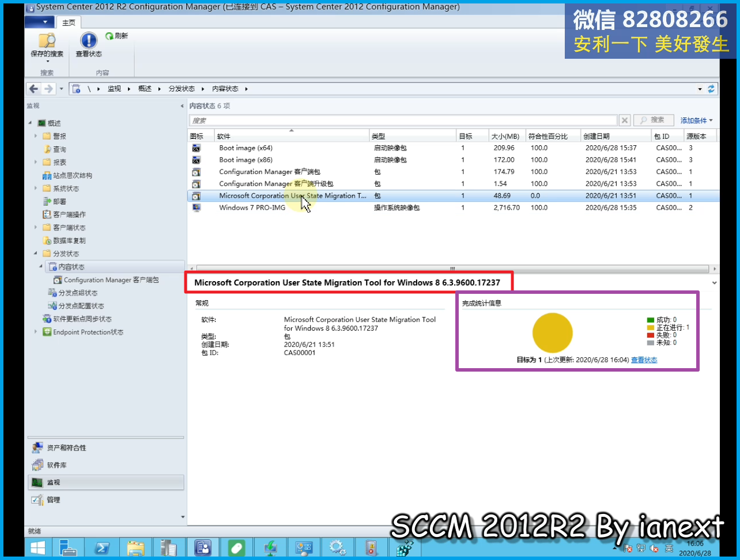Click the 查看状态 ribbon icon
The width and height of the screenshot is (740, 560).
tap(89, 45)
